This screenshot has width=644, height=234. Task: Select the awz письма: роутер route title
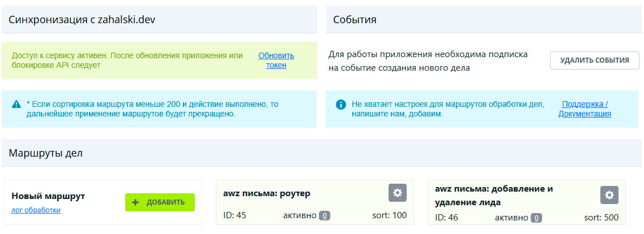267,193
